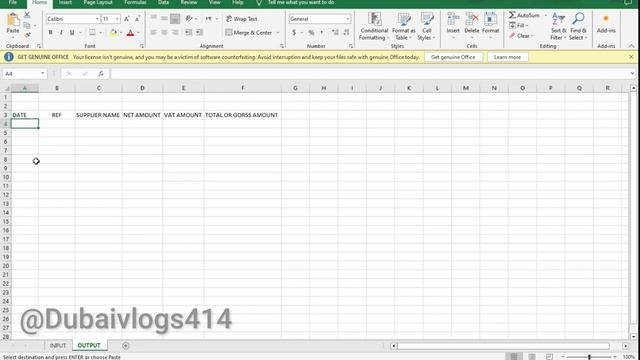Screen dimensions: 640x360
Task: Open the Clear eraser dropdown
Action: coord(521,36)
